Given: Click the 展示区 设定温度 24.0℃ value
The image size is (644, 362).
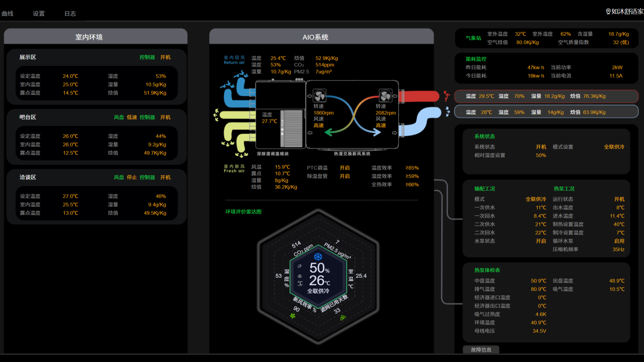Looking at the screenshot, I should pos(70,76).
